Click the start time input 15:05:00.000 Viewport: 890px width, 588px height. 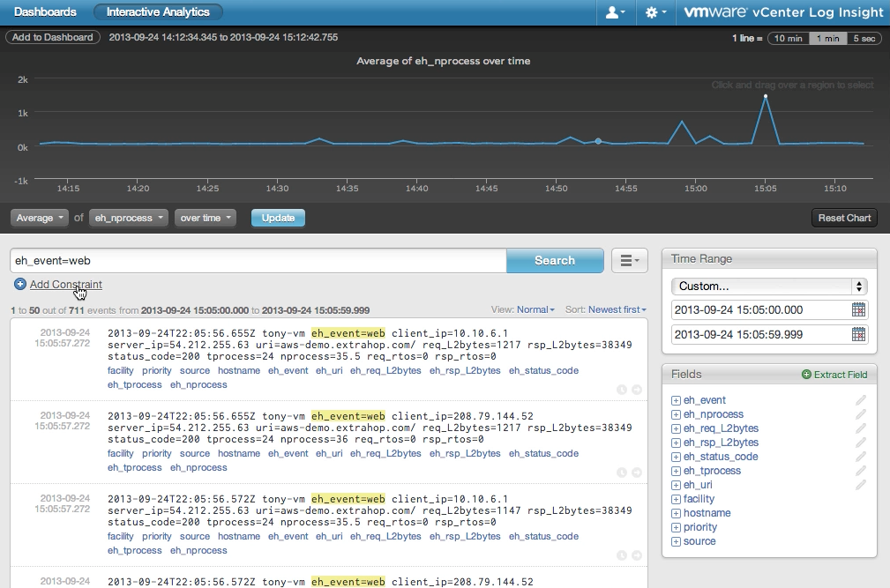(760, 309)
